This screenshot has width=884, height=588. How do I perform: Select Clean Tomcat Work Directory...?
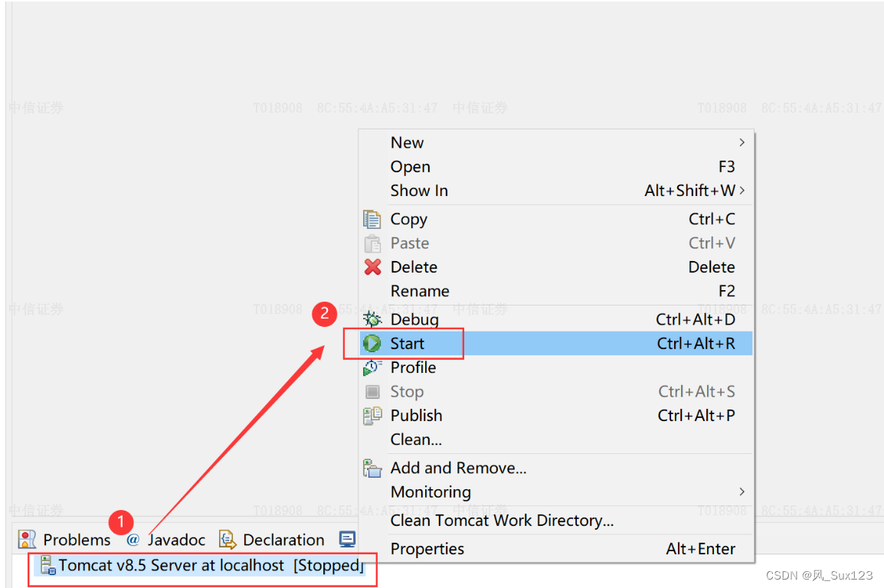pyautogui.click(x=556, y=521)
